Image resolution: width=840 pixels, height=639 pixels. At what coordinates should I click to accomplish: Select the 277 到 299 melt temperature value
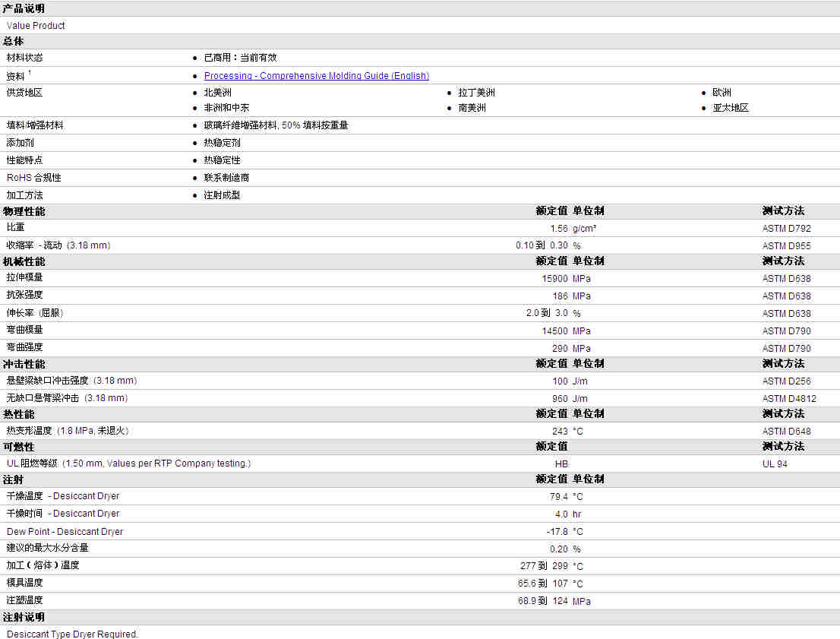click(x=544, y=565)
